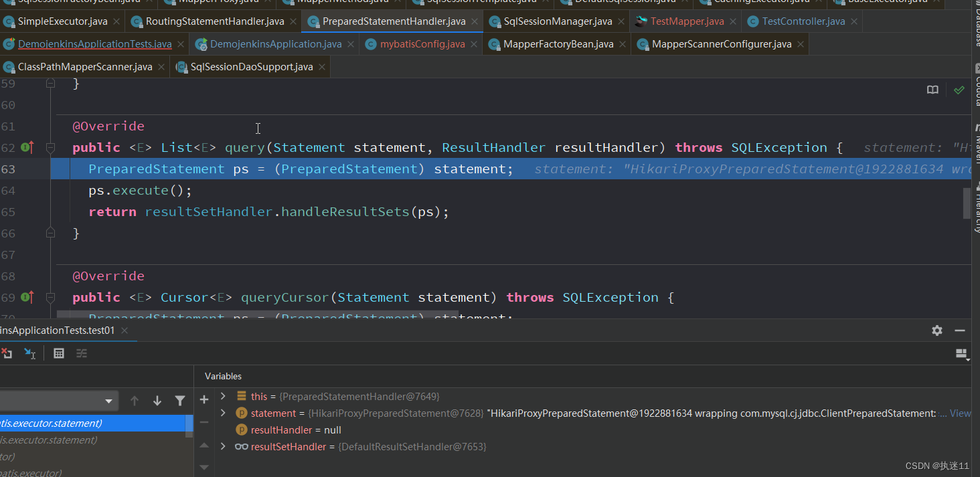Screen dimensions: 980x477
Task: Click the resultHandler parameter icon
Action: click(x=242, y=430)
